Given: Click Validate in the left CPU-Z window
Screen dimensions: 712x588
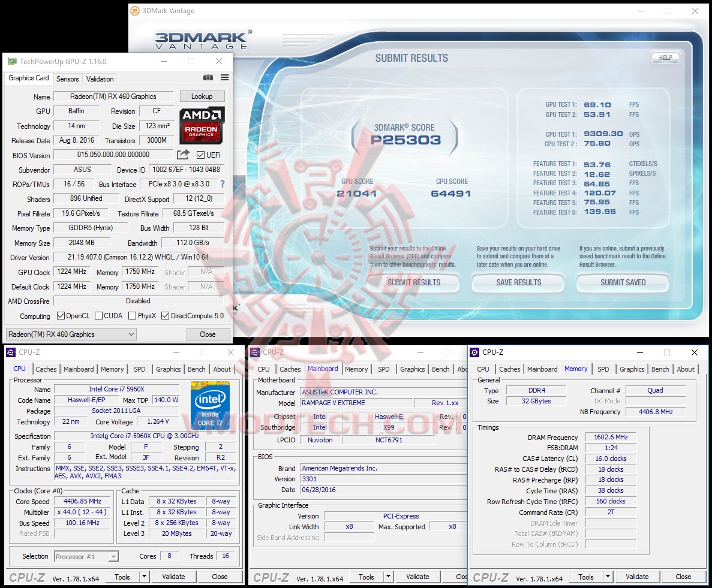Looking at the screenshot, I should click(173, 577).
